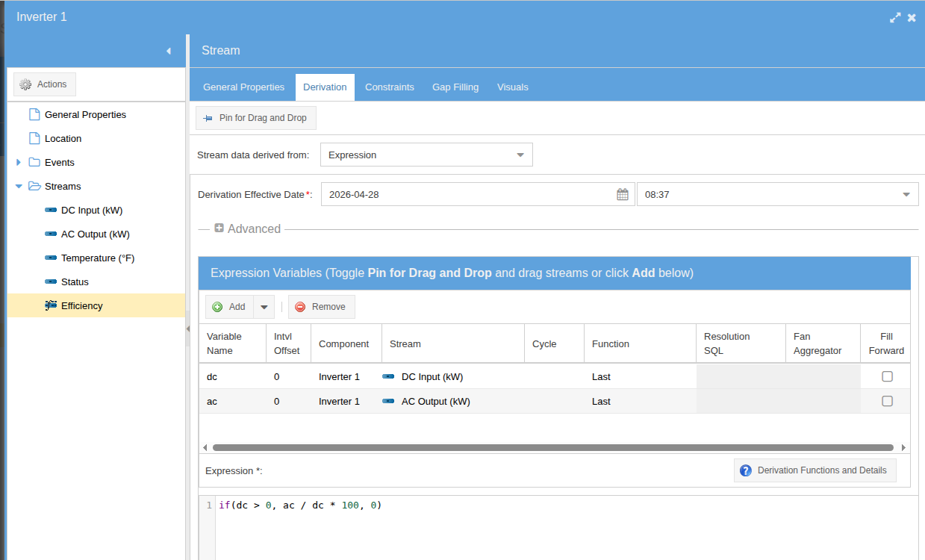This screenshot has height=560, width=925.
Task: Open the Add button dropdown arrow
Action: pos(264,307)
